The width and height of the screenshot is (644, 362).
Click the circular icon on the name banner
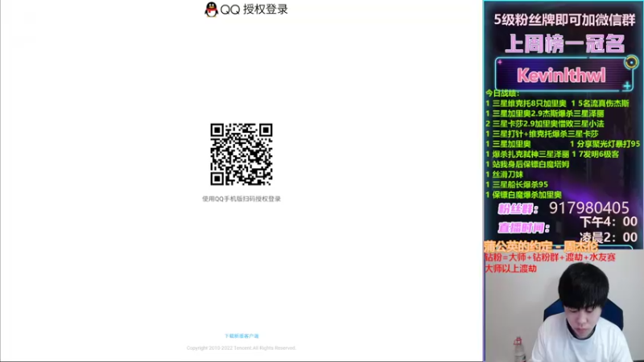coord(631,63)
